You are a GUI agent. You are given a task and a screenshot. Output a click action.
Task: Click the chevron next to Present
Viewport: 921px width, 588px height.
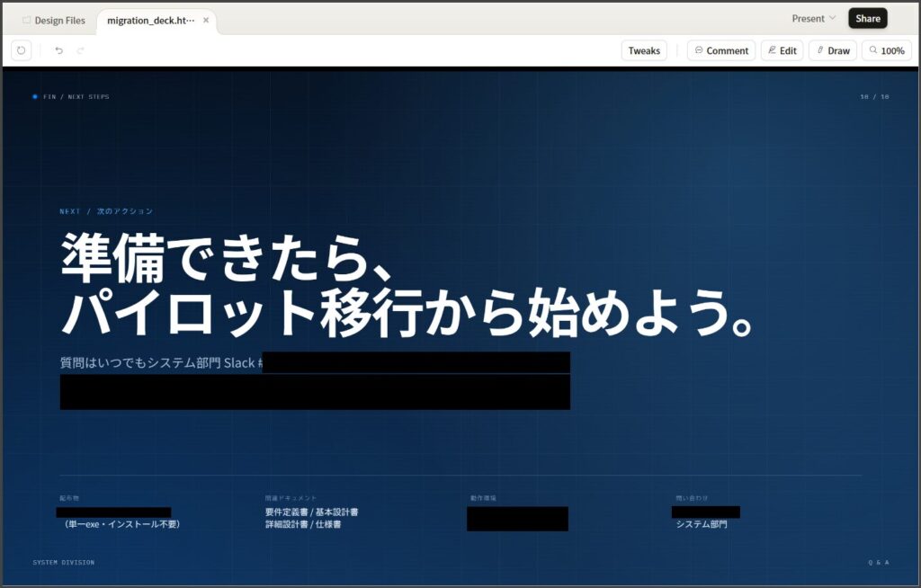832,18
